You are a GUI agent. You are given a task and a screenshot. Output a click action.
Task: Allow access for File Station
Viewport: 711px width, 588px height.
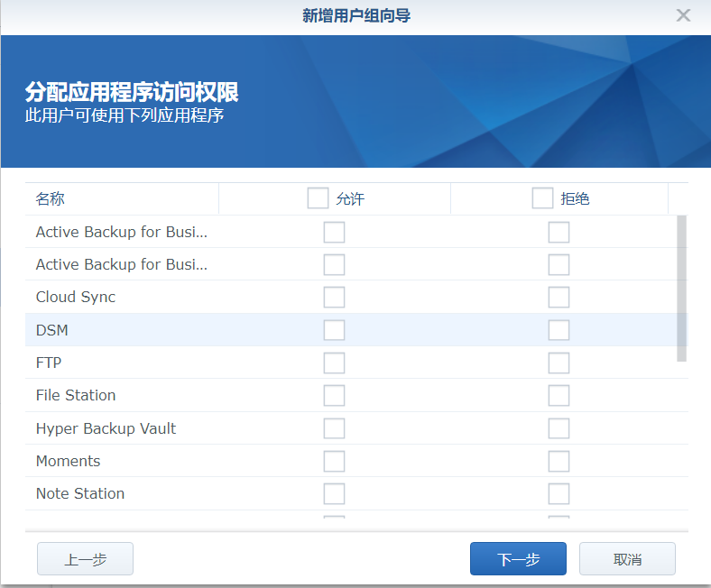click(334, 395)
